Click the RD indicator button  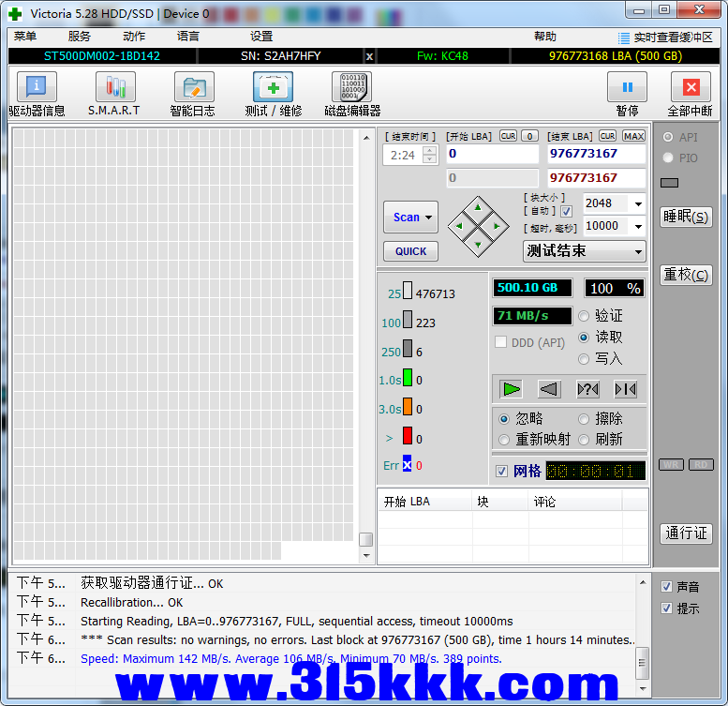coord(701,464)
